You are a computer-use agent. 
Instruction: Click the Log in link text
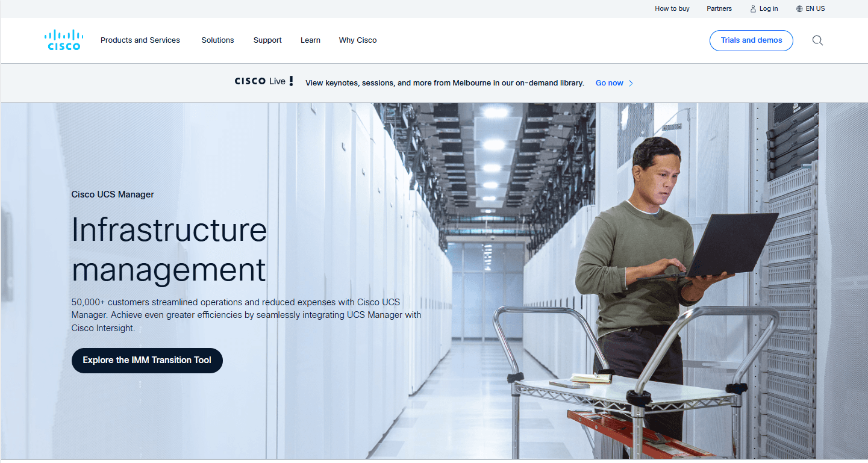[769, 9]
